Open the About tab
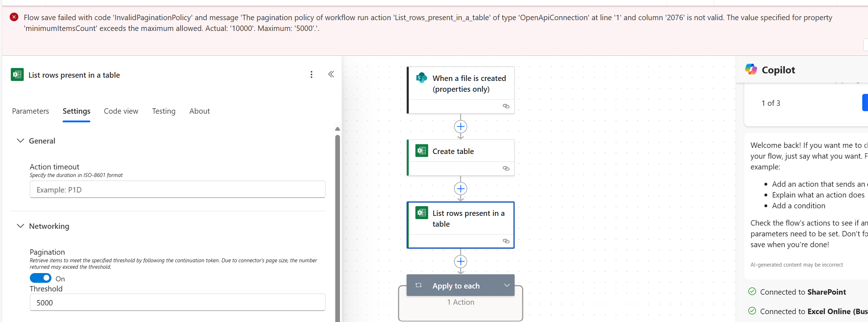This screenshot has width=868, height=322. point(200,111)
